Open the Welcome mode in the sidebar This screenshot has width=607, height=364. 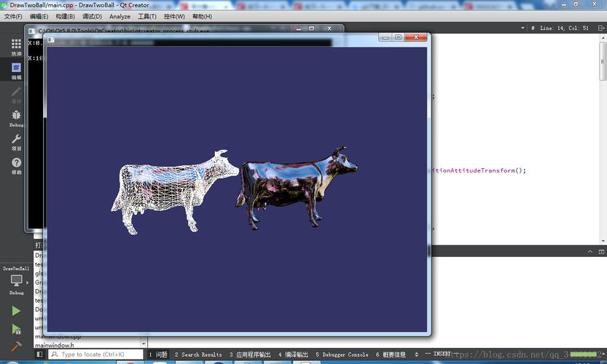point(16,47)
